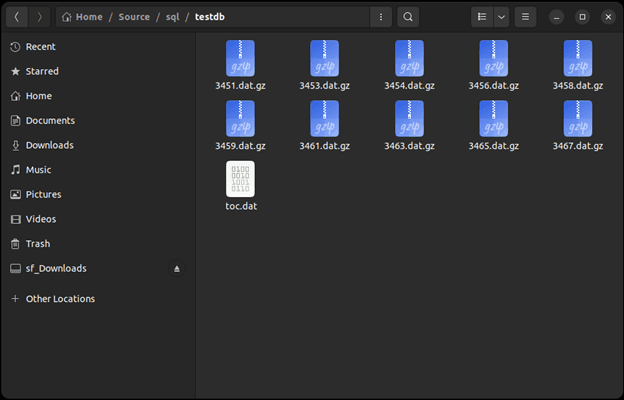Viewport: 624px width, 400px height.
Task: Navigate to Source in the breadcrumb
Action: [x=134, y=17]
